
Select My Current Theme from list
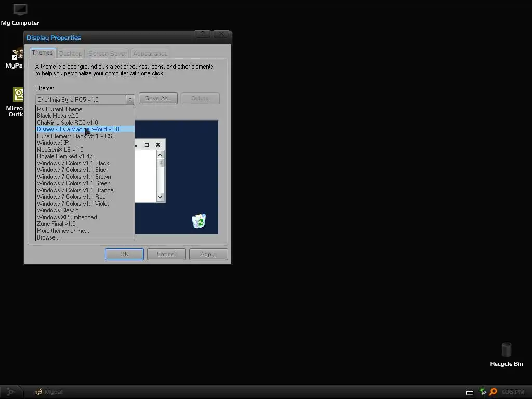pyautogui.click(x=85, y=109)
